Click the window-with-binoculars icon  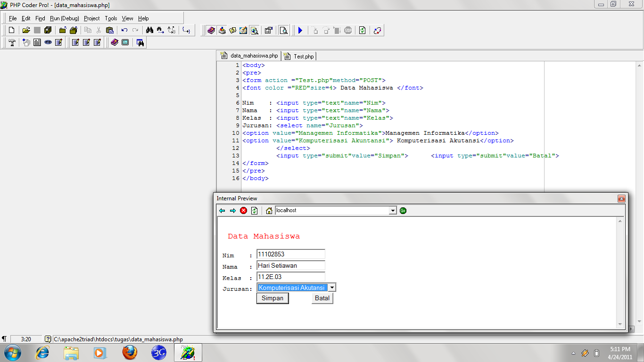coord(140,42)
